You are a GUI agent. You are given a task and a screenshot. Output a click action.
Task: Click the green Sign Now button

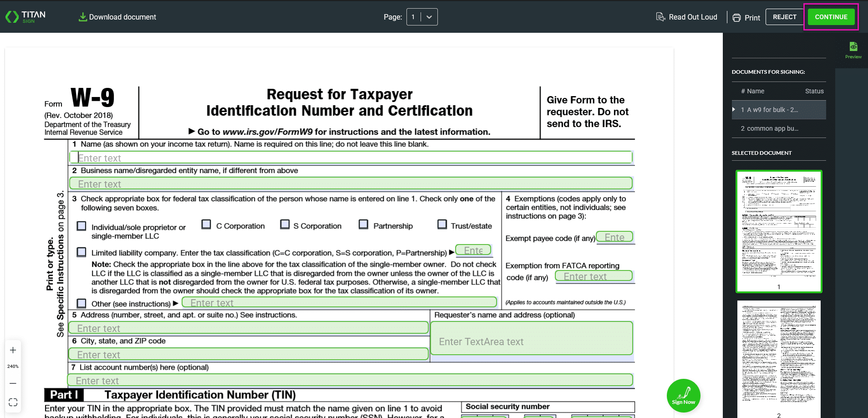[x=683, y=395]
